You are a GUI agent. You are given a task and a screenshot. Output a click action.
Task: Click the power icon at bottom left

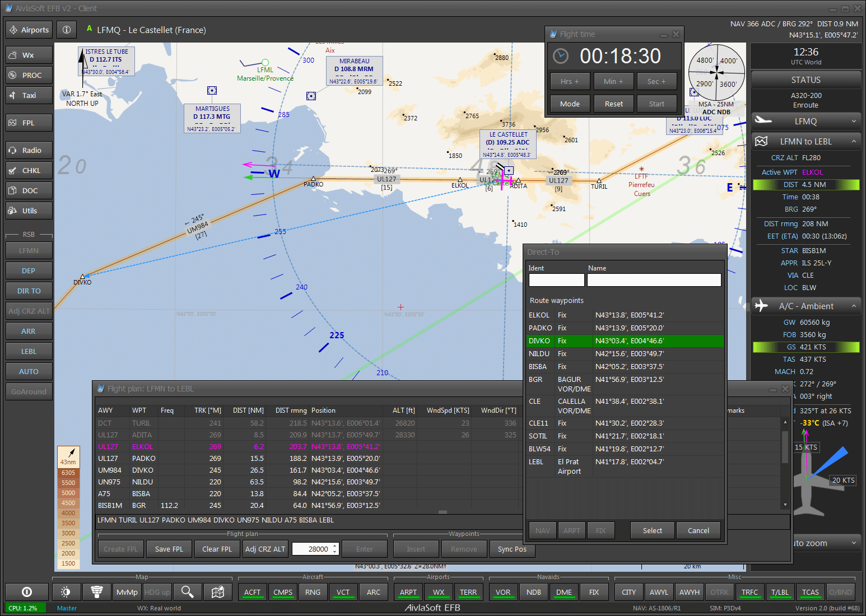26,592
